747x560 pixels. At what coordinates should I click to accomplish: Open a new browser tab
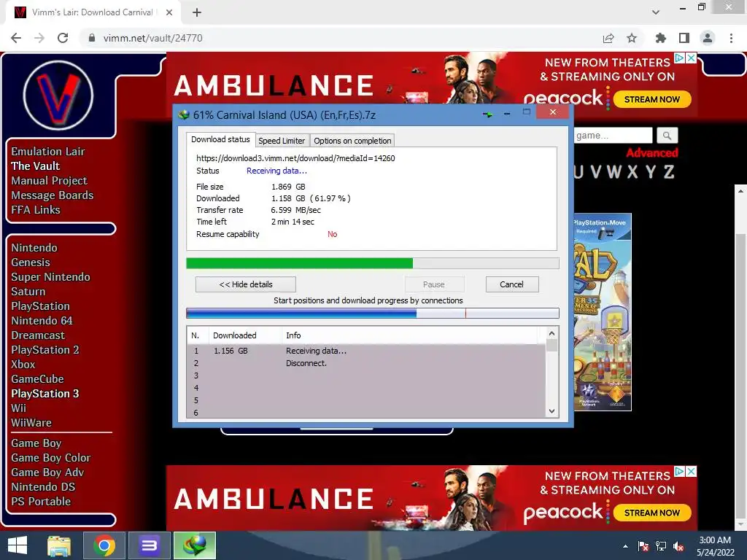coord(197,12)
